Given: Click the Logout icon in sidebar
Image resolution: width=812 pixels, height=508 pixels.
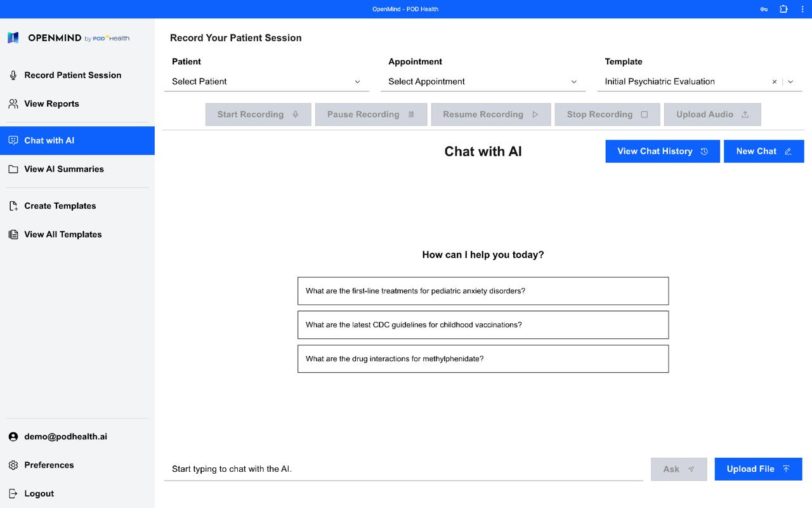Looking at the screenshot, I should (13, 493).
